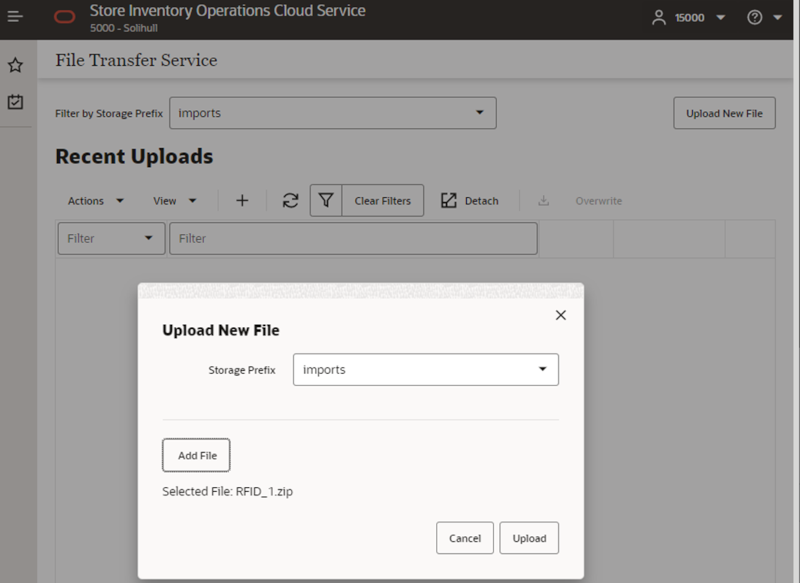Click the user profile icon

(659, 17)
